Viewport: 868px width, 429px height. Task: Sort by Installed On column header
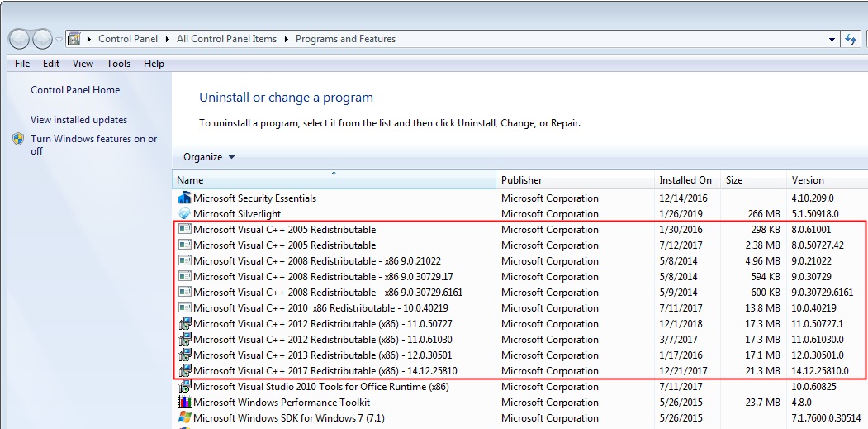coord(688,179)
